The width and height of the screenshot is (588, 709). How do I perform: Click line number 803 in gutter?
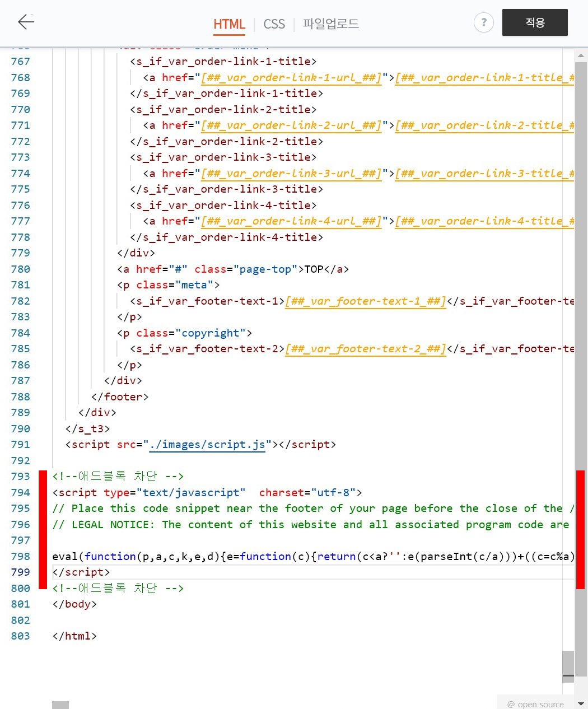(x=21, y=636)
